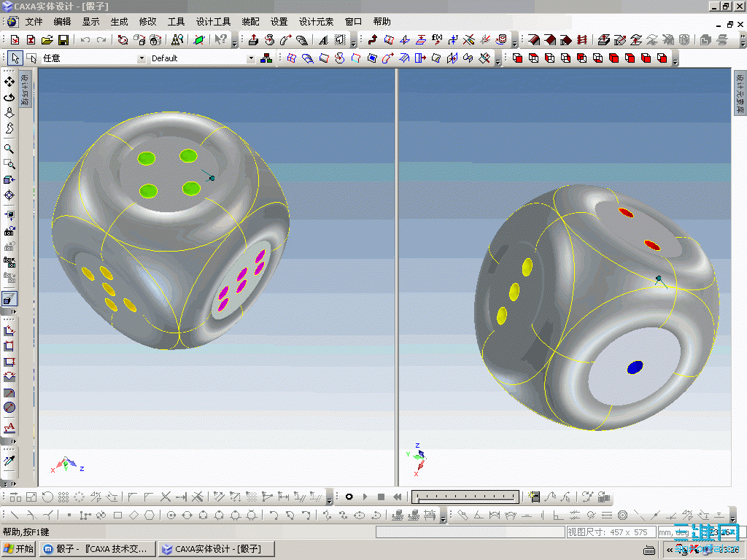This screenshot has height=560, width=747.
Task: Click the 视图尺寸 status field
Action: (611, 532)
